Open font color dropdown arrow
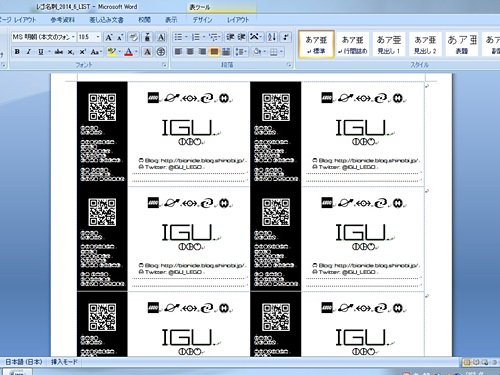 tap(136, 52)
